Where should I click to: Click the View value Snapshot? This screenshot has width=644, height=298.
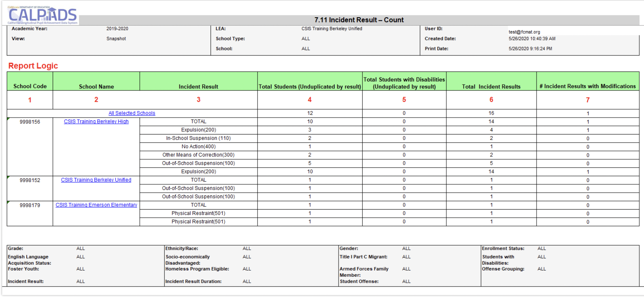pyautogui.click(x=116, y=39)
